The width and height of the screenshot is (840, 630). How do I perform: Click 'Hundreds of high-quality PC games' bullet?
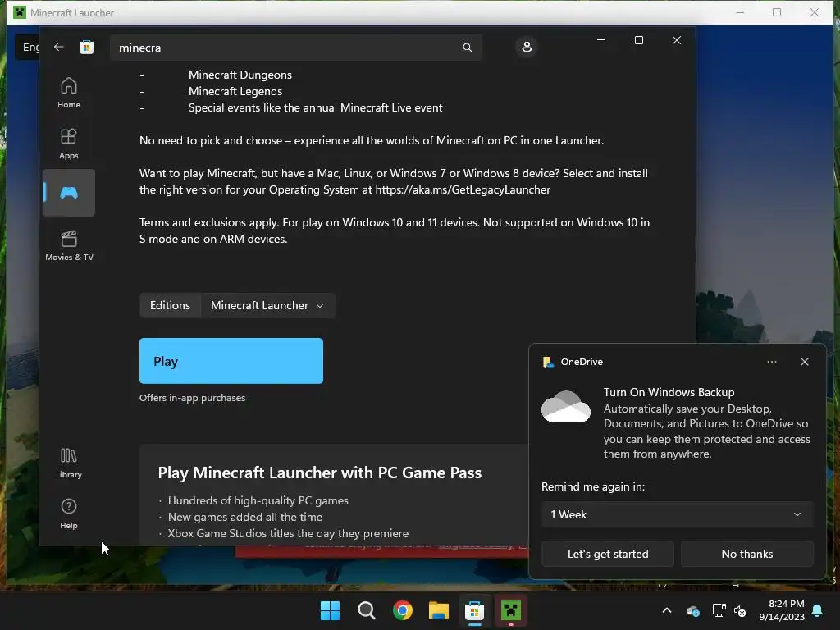[x=258, y=500]
